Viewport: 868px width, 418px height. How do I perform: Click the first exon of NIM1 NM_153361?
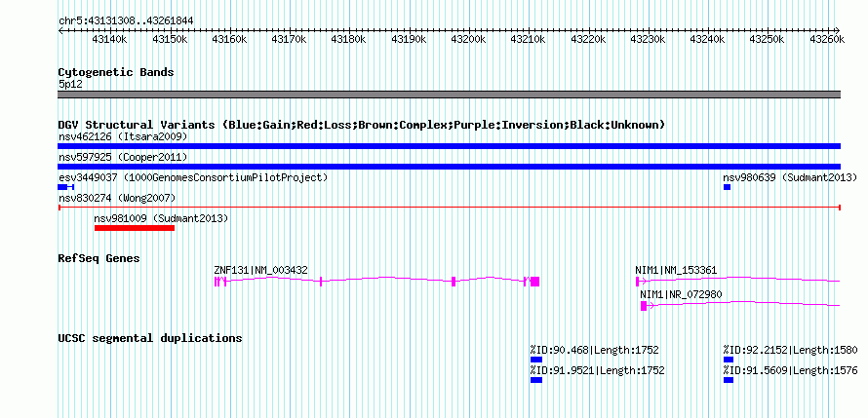click(x=637, y=281)
